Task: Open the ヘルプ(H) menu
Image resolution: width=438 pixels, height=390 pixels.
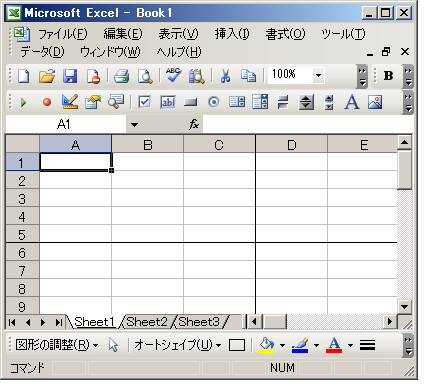Action: click(179, 52)
